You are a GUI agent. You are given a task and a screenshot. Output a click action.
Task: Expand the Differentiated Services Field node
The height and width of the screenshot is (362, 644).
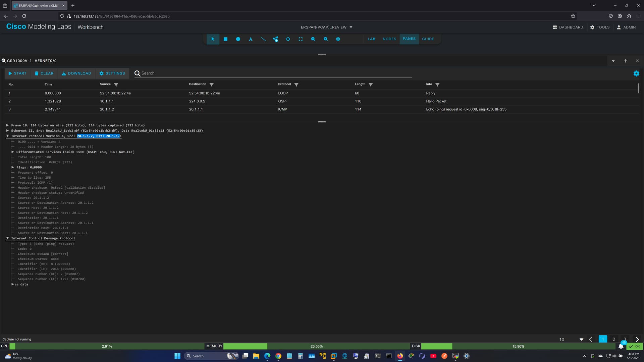tap(13, 152)
